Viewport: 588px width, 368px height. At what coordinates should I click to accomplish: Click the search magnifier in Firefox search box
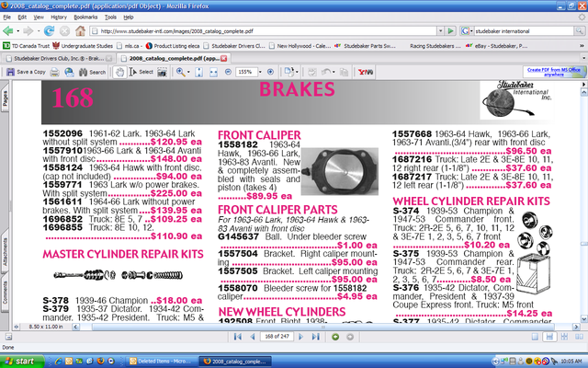point(580,30)
